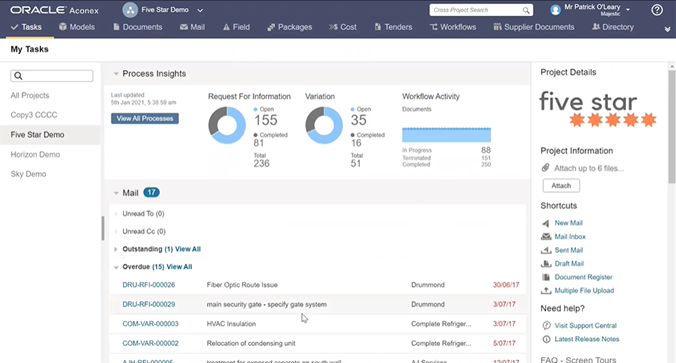Expand the navigation bar overflow chevron

pyautogui.click(x=667, y=29)
